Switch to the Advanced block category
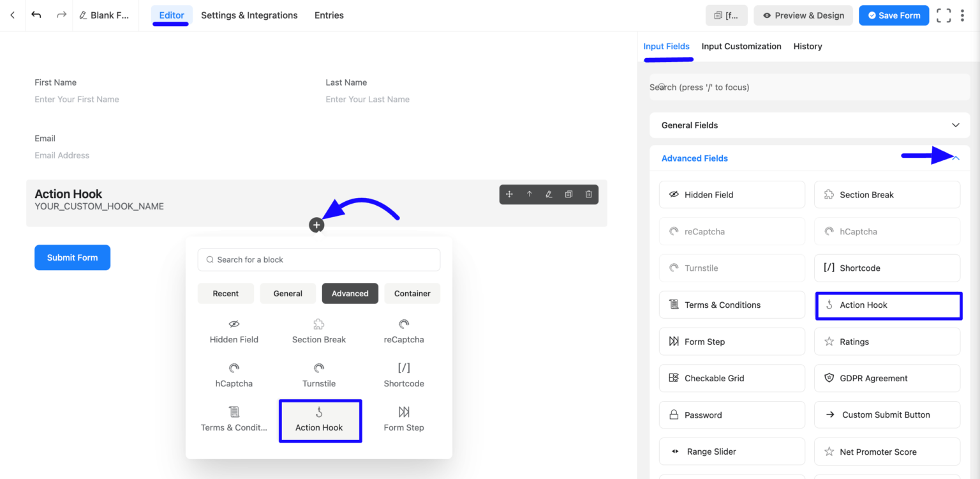Image resolution: width=980 pixels, height=479 pixels. [x=350, y=293]
